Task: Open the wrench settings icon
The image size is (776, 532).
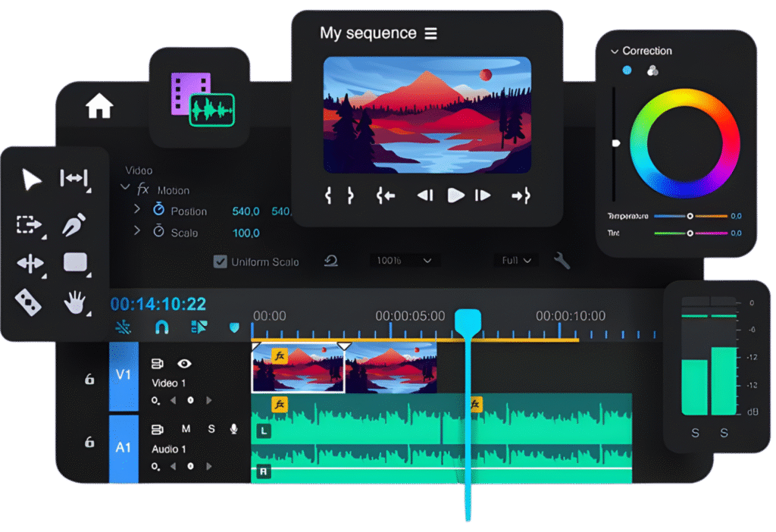Action: pyautogui.click(x=562, y=261)
